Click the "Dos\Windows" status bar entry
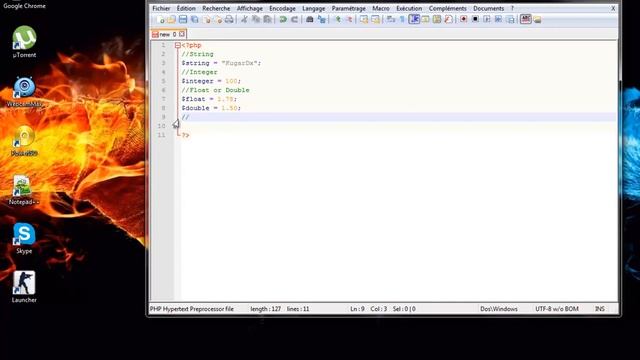 pyautogui.click(x=499, y=309)
